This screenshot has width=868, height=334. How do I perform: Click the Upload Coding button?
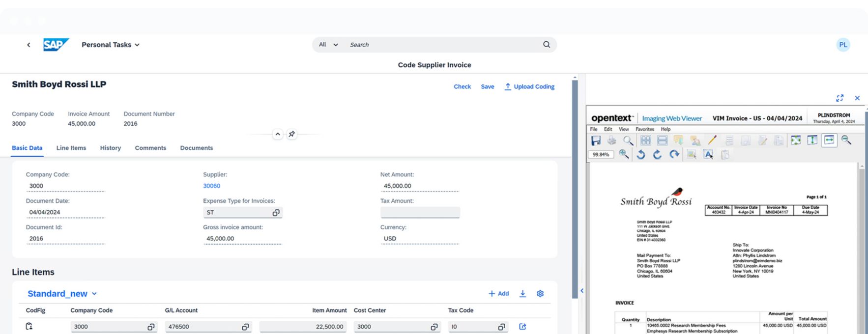(x=529, y=86)
